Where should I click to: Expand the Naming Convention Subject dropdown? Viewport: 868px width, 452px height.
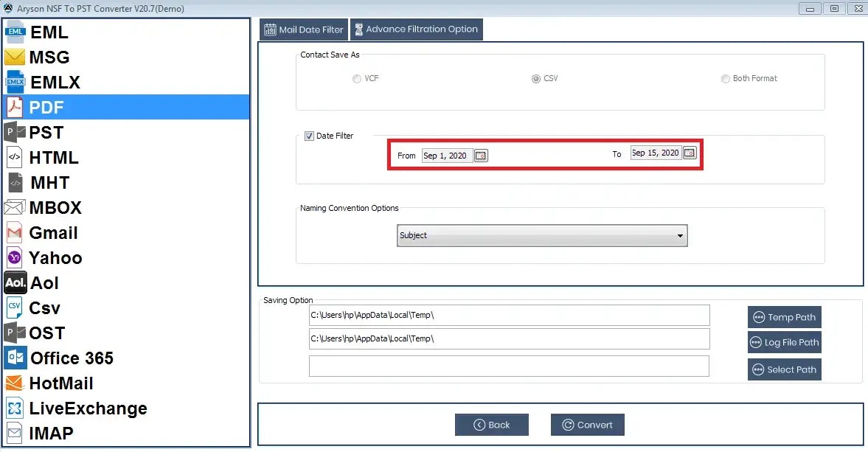pos(542,236)
